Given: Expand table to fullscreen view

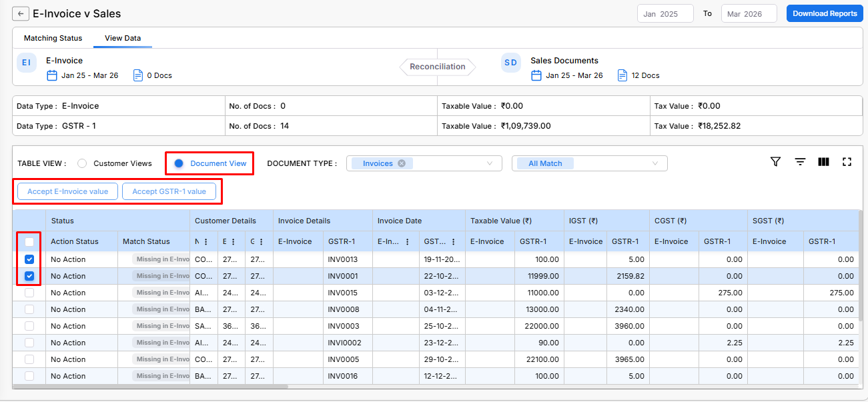Looking at the screenshot, I should tap(847, 162).
